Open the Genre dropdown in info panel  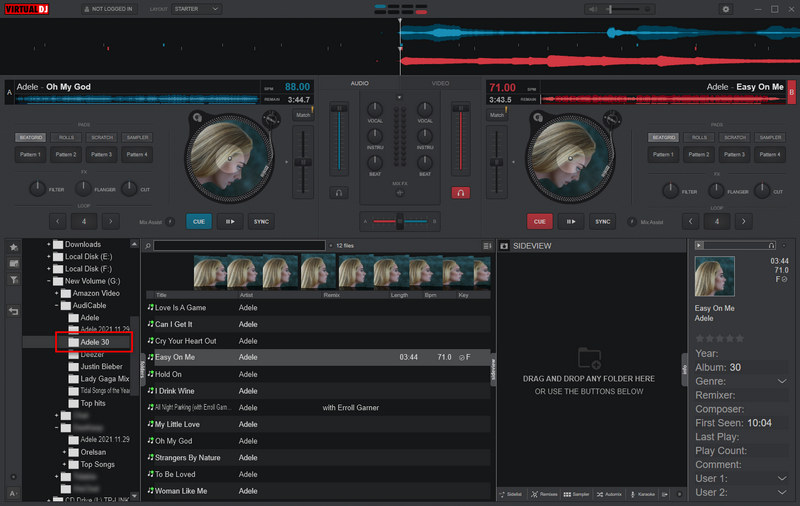782,382
